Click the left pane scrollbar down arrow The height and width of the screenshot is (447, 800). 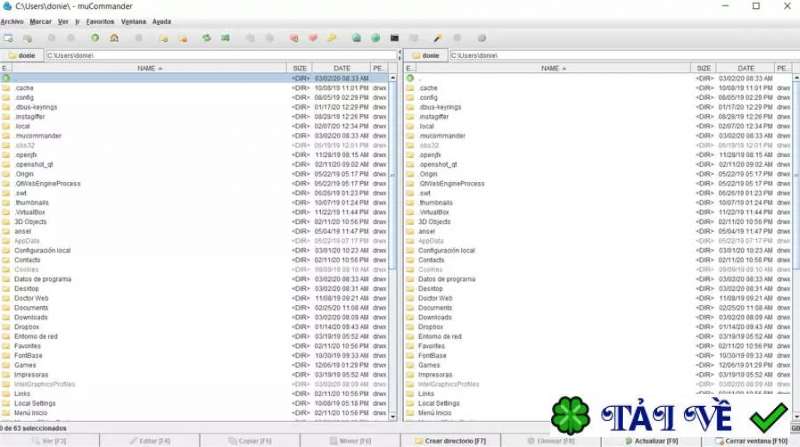tap(393, 416)
